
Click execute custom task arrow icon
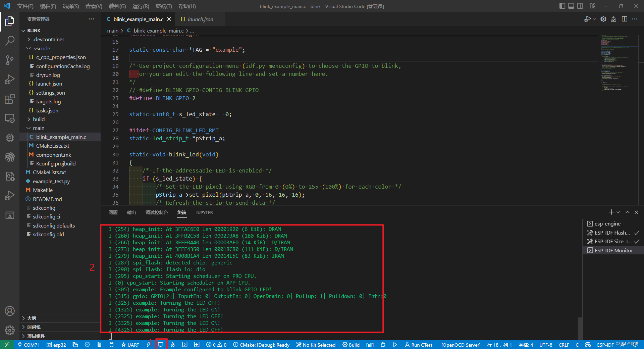pyautogui.click(x=197, y=345)
